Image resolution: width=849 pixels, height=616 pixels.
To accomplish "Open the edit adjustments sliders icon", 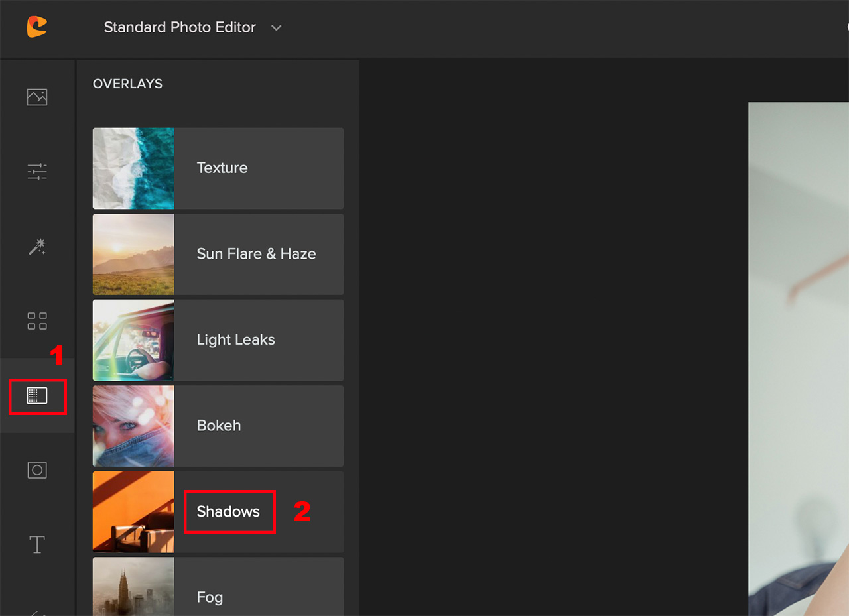I will point(37,172).
